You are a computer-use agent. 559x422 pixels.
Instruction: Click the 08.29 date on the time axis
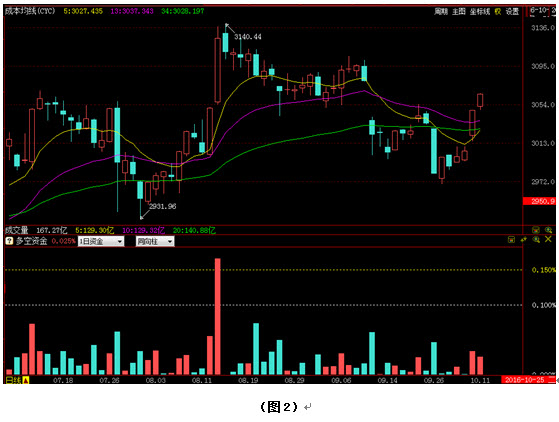(x=294, y=380)
